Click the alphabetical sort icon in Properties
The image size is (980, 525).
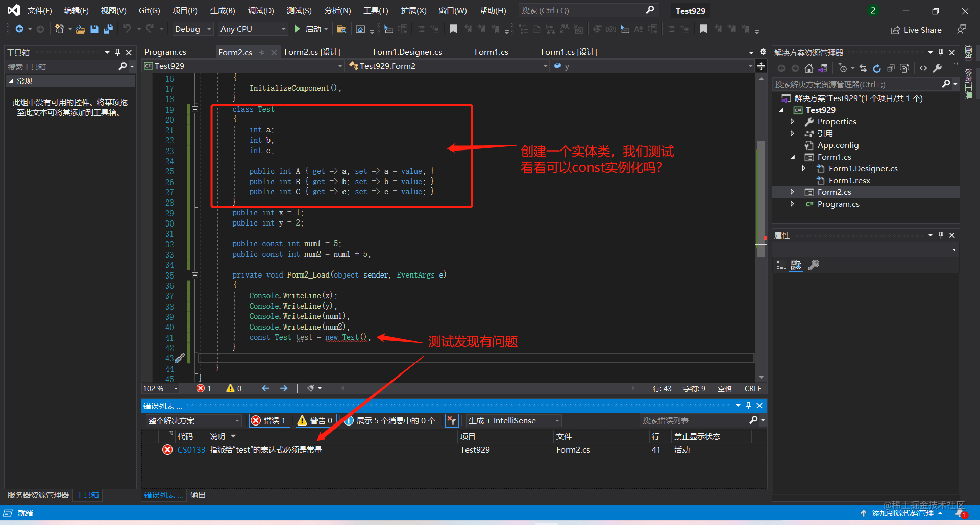tap(796, 265)
